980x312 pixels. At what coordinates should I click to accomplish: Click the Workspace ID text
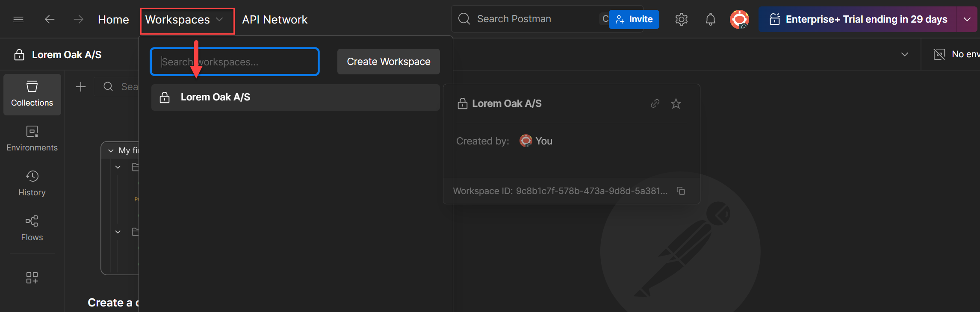(x=560, y=191)
